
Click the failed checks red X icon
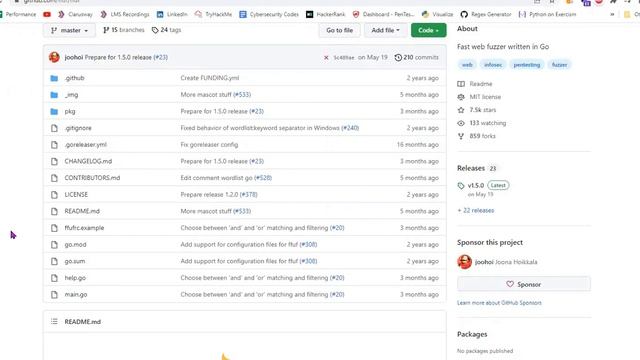tap(326, 58)
